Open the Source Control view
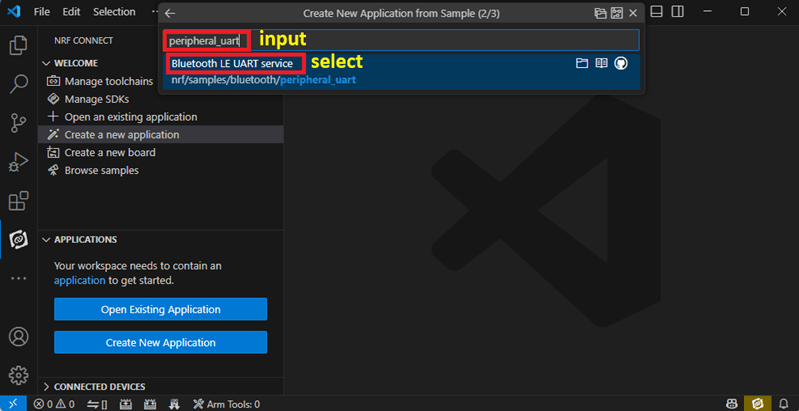Viewport: 799px width, 411px height. coord(18,123)
